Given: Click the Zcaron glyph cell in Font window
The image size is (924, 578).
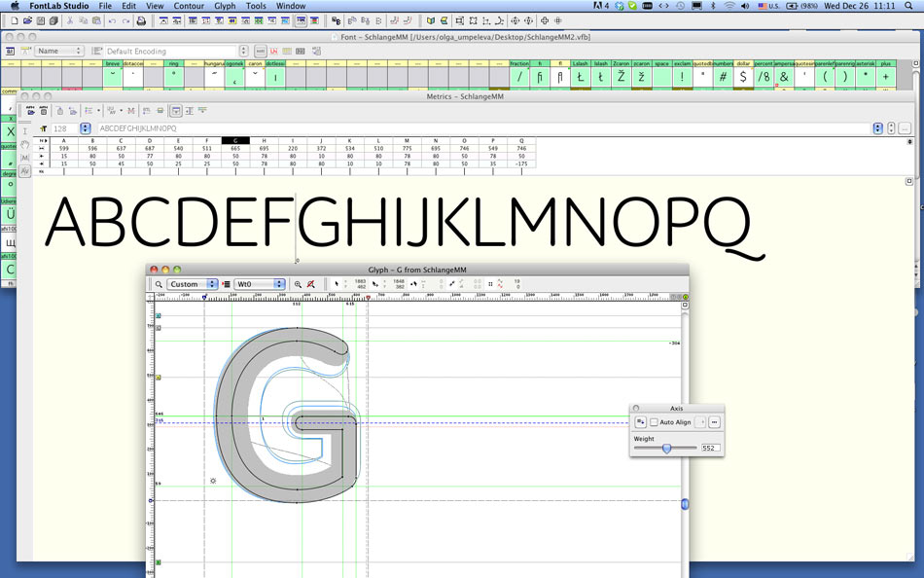Looking at the screenshot, I should click(x=622, y=76).
